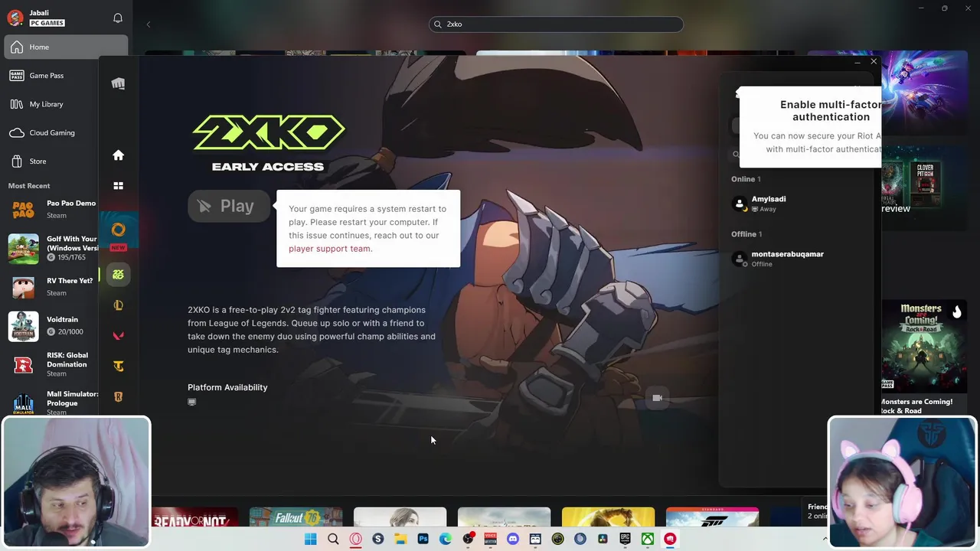
Task: Open Voidtrain from Most Recent
Action: [x=52, y=326]
